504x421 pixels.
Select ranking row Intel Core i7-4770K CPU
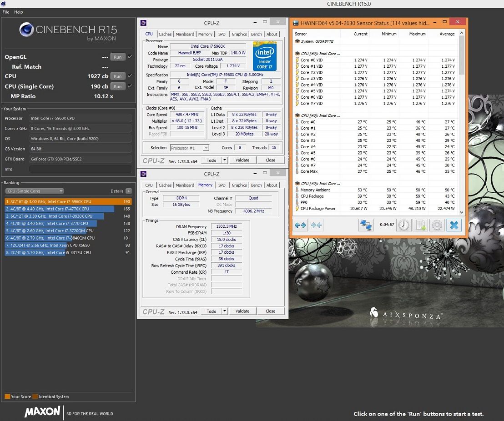(68, 209)
